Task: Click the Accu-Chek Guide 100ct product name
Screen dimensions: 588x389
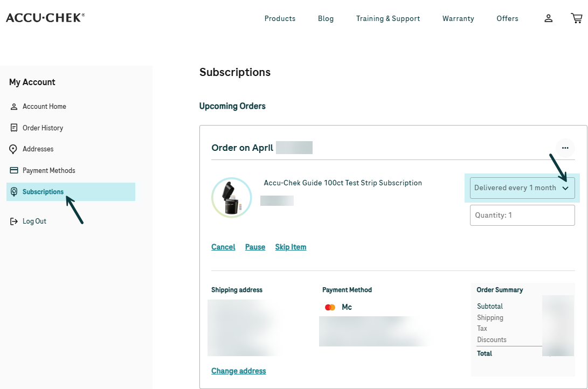Action: pos(343,183)
